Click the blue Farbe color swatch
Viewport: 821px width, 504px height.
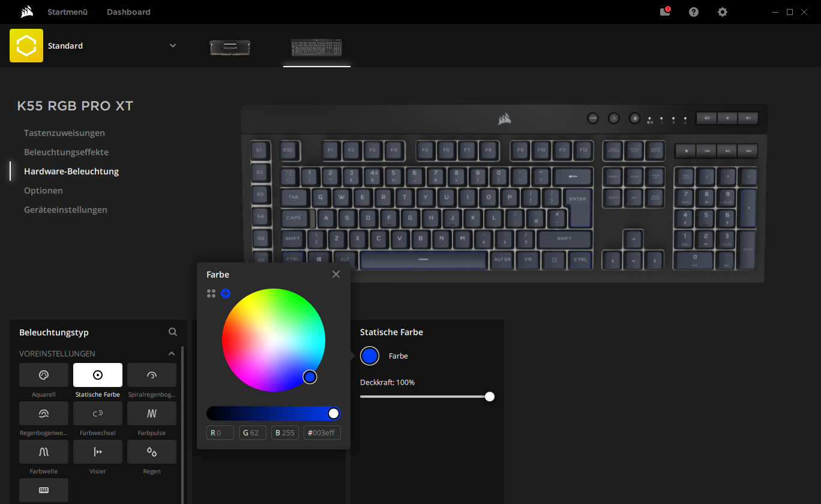[x=370, y=356]
